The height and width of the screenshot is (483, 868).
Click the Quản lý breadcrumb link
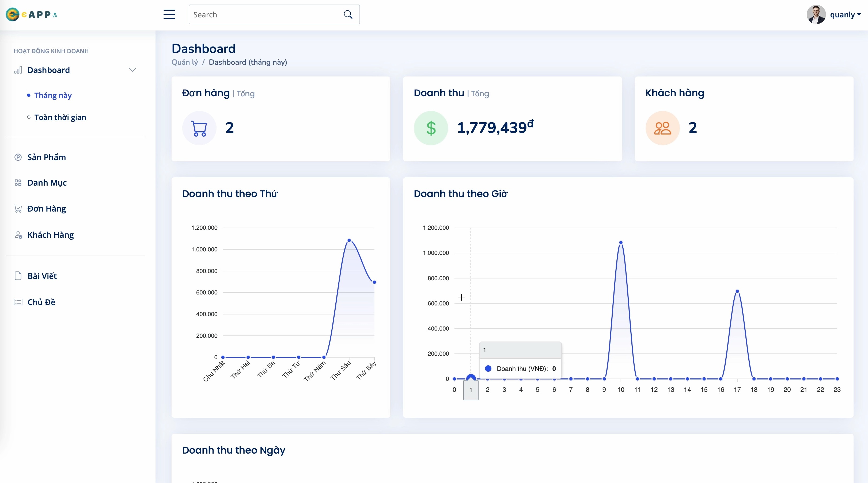[185, 62]
